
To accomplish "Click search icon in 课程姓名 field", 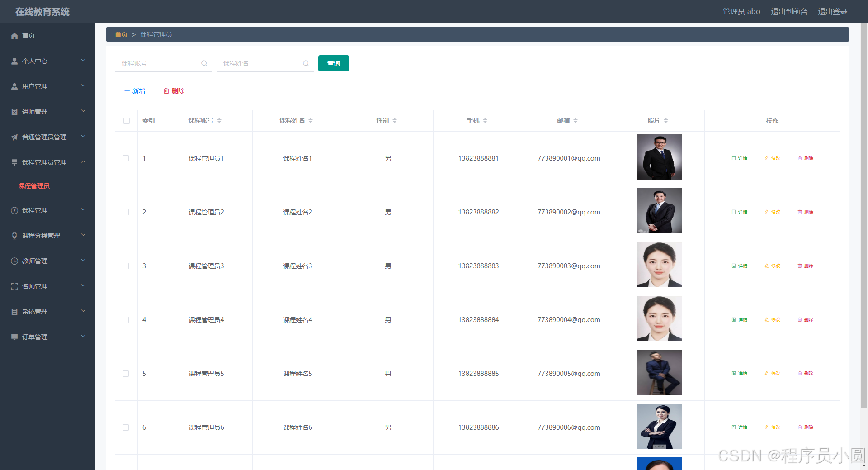I will pos(306,63).
